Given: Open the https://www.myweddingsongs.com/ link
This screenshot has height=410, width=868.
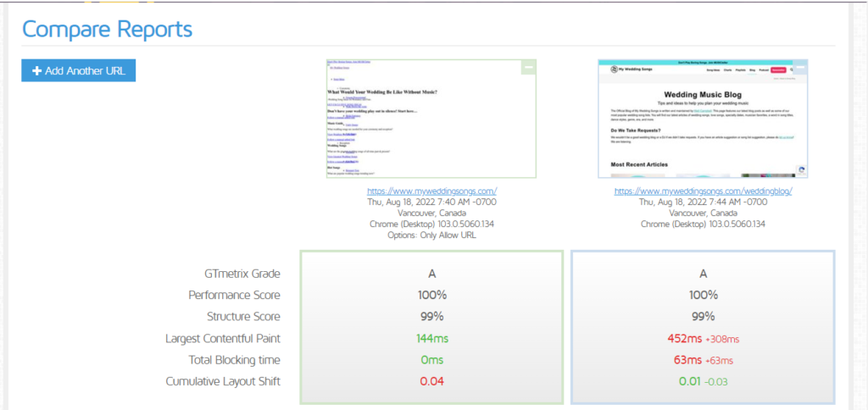Looking at the screenshot, I should pos(431,191).
